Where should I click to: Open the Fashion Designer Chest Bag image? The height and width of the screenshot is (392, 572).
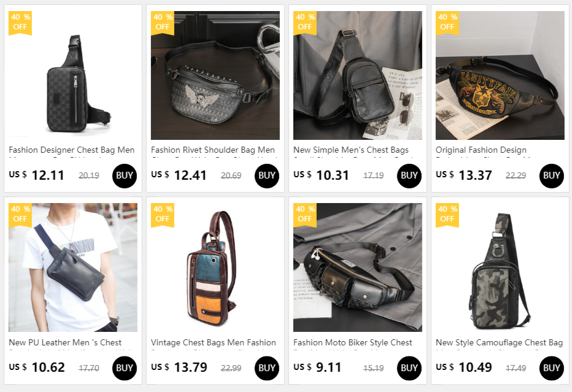[x=73, y=75]
